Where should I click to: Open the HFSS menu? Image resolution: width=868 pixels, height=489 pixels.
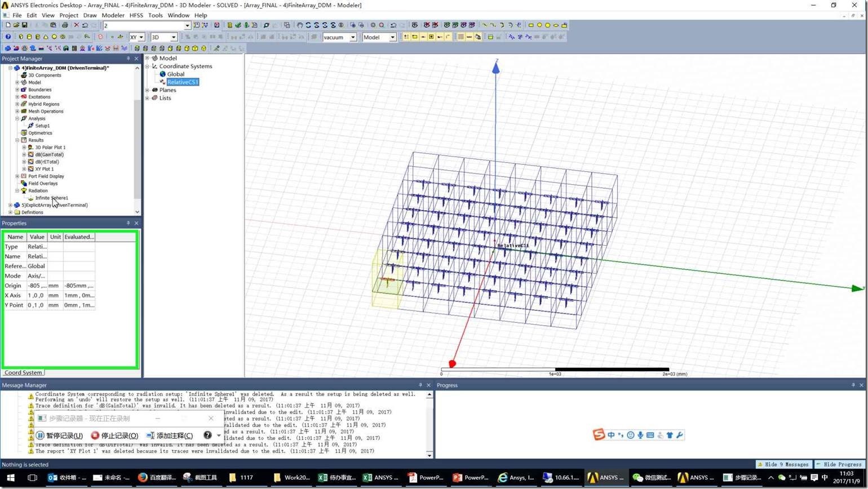point(136,15)
